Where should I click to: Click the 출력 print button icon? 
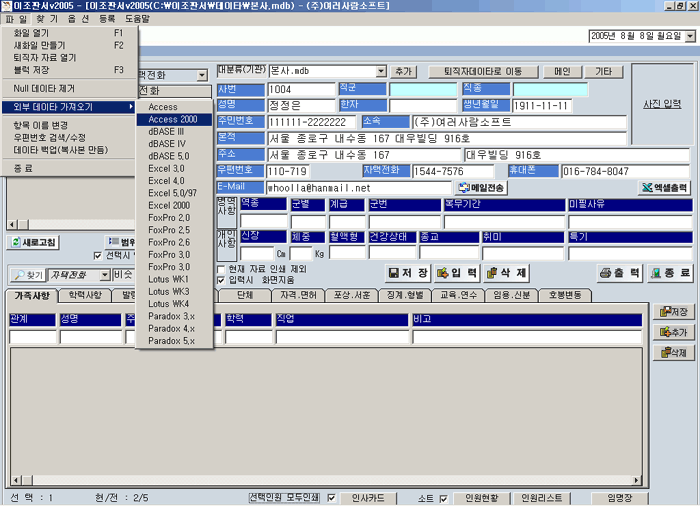(x=619, y=273)
